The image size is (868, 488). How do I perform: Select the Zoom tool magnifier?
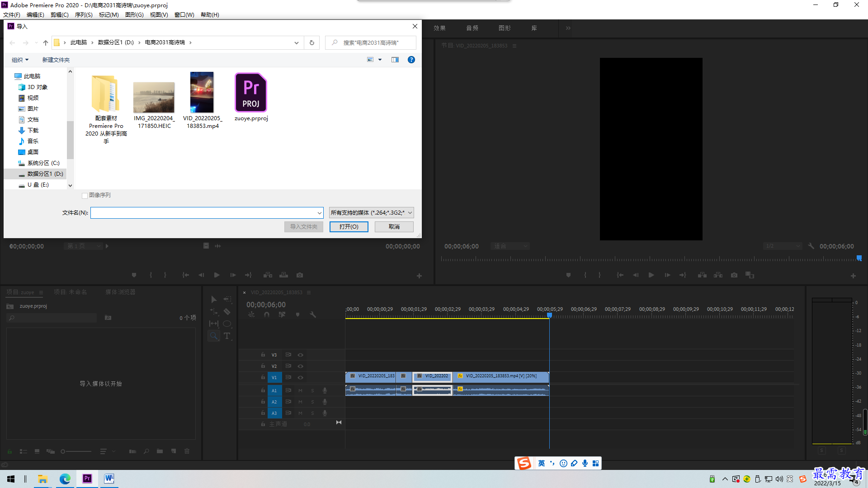coord(214,336)
